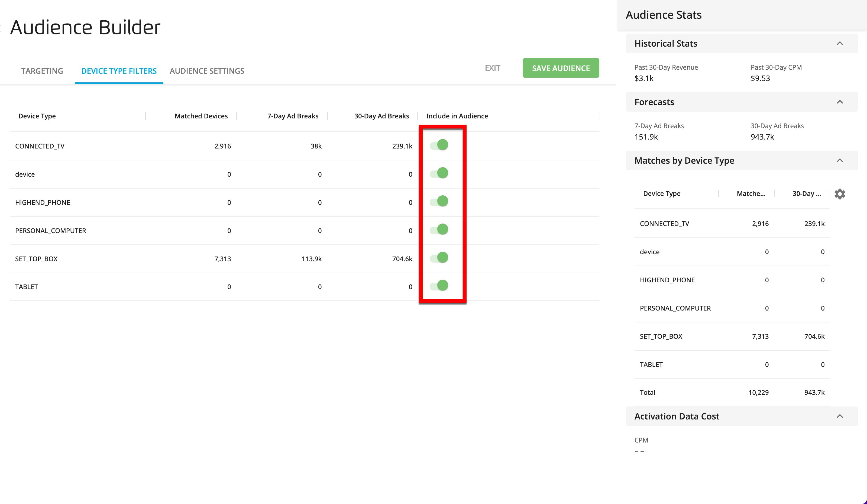Switch off PERSONAL_COMPUTER include toggle
Image resolution: width=867 pixels, height=504 pixels.
439,230
